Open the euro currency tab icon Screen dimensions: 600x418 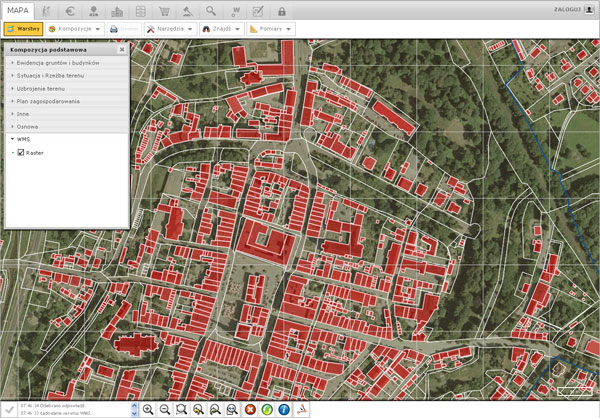[x=70, y=11]
